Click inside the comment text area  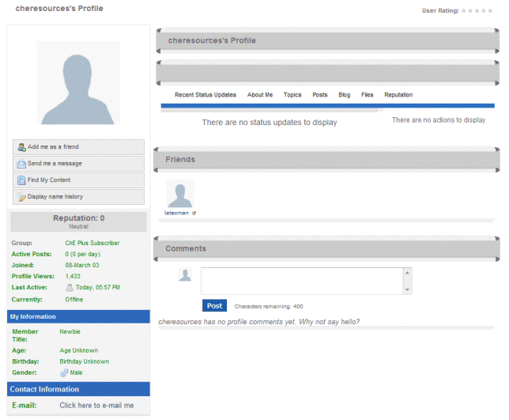[x=302, y=282]
